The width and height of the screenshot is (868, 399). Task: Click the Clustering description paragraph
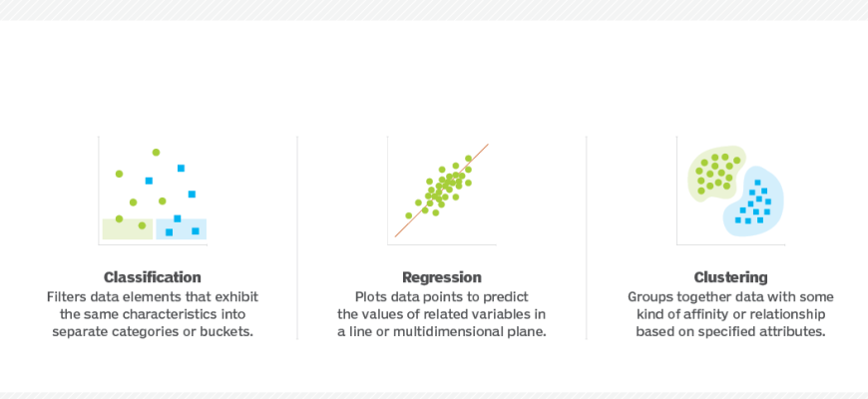(730, 313)
